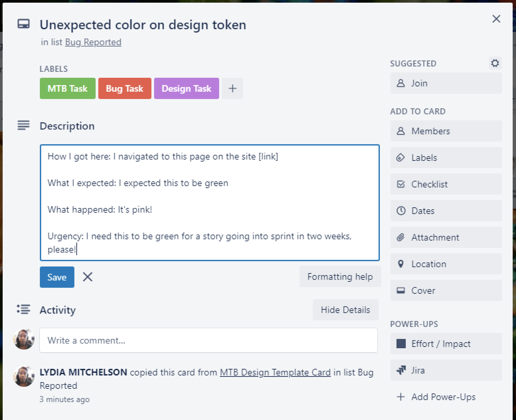516x420 pixels.
Task: Open Jira power-up
Action: tap(446, 370)
